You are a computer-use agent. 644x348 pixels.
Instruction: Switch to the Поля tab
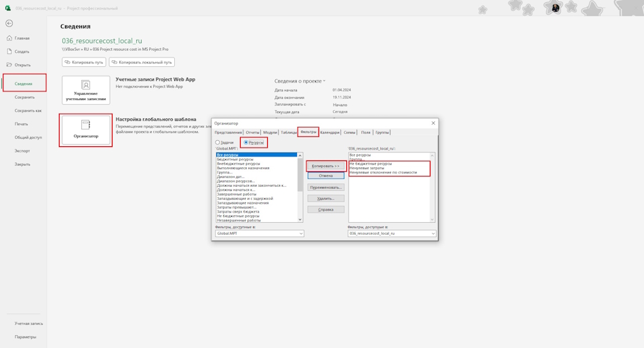coord(365,132)
